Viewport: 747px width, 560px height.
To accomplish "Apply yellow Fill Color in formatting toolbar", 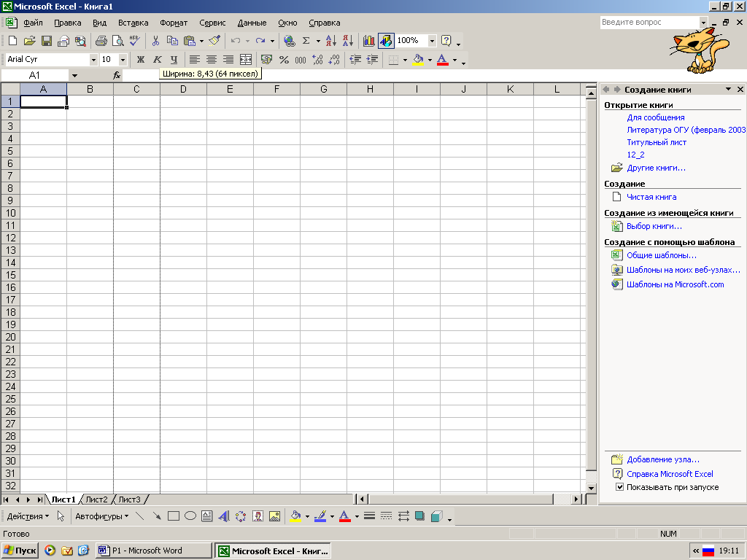I will pyautogui.click(x=418, y=60).
